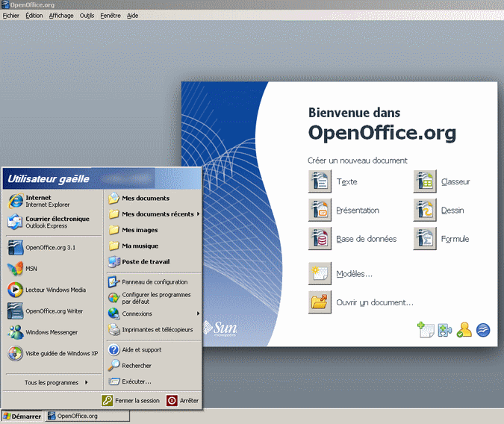The image size is (504, 424).
Task: Open the Affichage menu
Action: click(x=61, y=16)
